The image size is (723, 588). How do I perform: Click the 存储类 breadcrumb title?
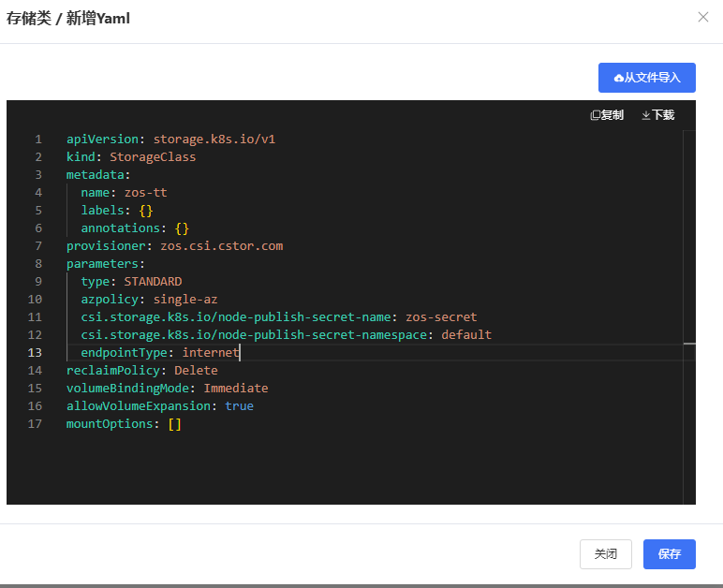click(29, 19)
